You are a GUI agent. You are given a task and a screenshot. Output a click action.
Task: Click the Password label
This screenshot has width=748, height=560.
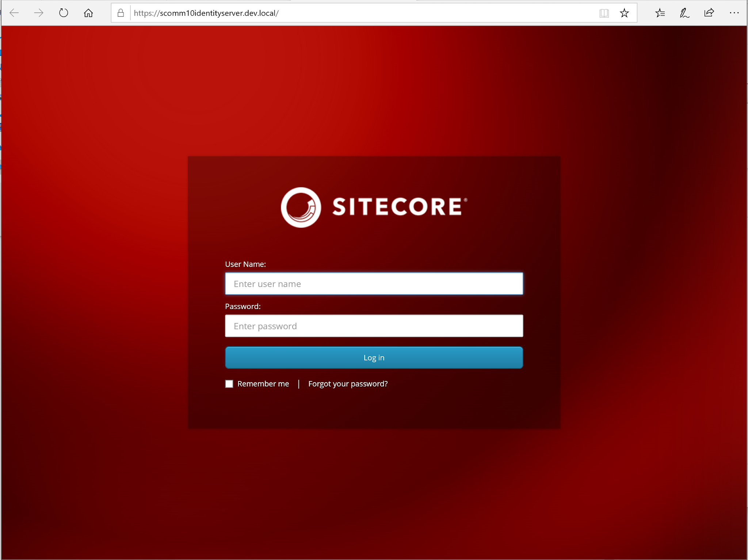click(x=243, y=306)
